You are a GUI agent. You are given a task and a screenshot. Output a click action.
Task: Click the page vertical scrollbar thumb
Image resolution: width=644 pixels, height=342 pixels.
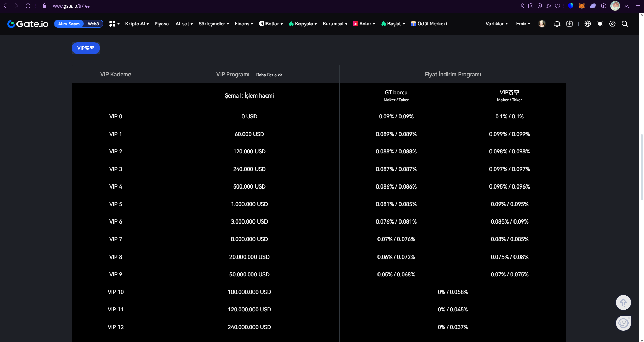pyautogui.click(x=641, y=167)
